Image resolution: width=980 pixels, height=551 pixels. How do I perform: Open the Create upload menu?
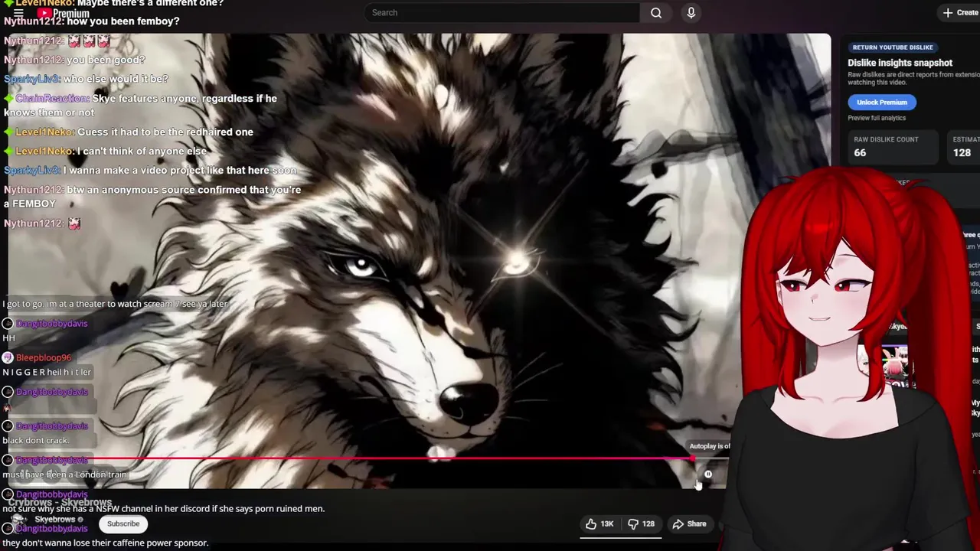[961, 12]
